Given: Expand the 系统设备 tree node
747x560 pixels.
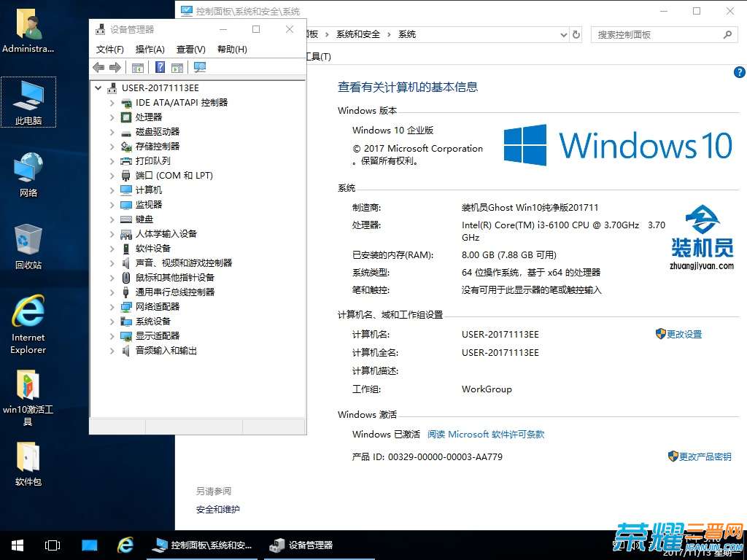Looking at the screenshot, I should 112,322.
